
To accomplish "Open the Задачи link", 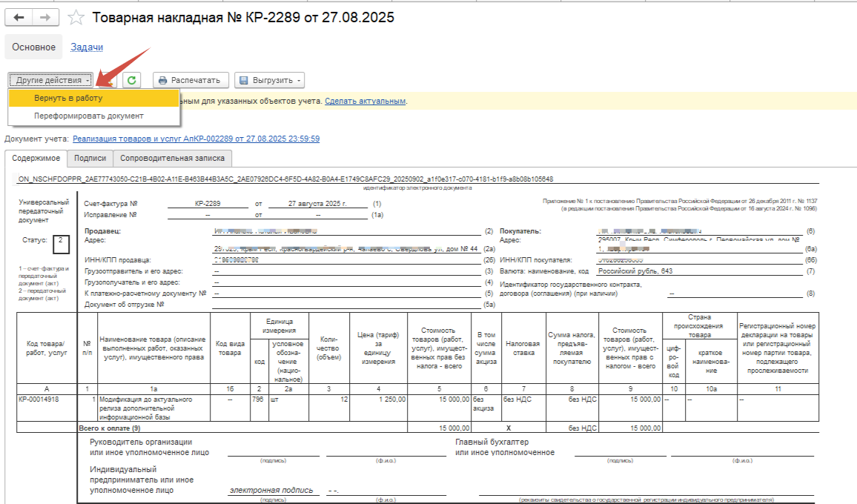I will (x=87, y=47).
